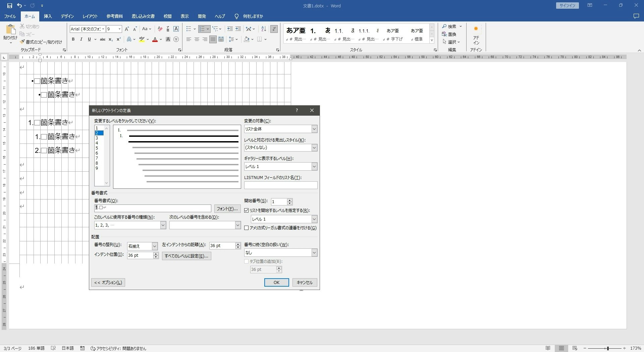Image resolution: width=644 pixels, height=352 pixels.
Task: Click the numbered list icon
Action: tap(202, 29)
